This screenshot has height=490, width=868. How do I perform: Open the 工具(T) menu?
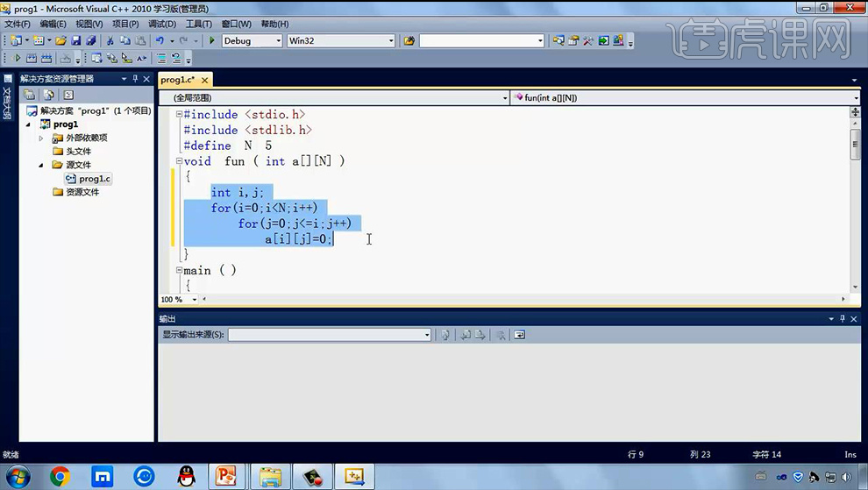tap(199, 24)
